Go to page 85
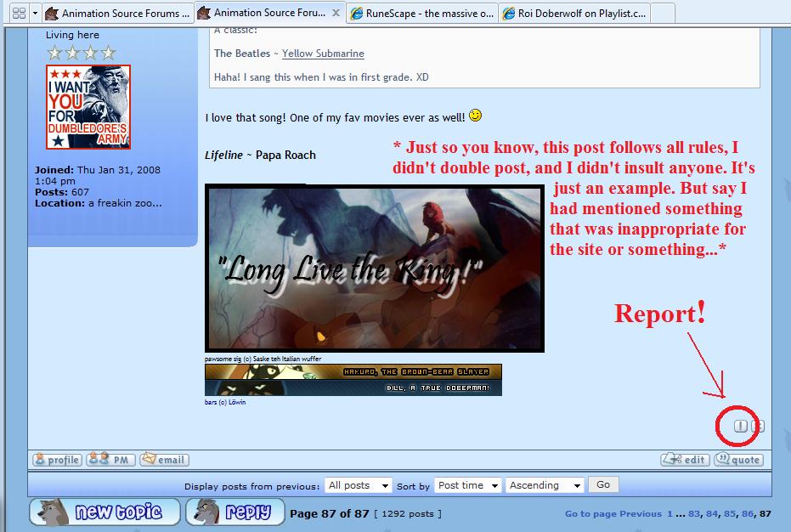791x532 pixels. coord(730,514)
